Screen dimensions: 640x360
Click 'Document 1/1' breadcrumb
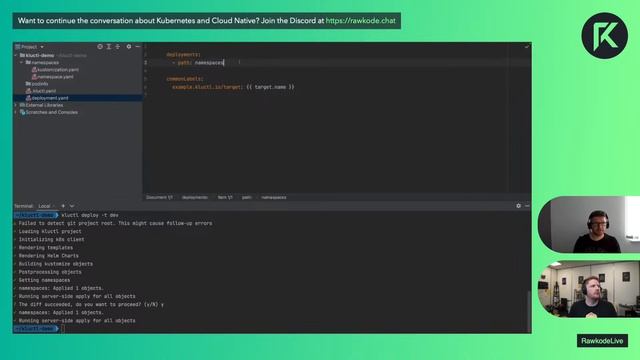point(159,198)
